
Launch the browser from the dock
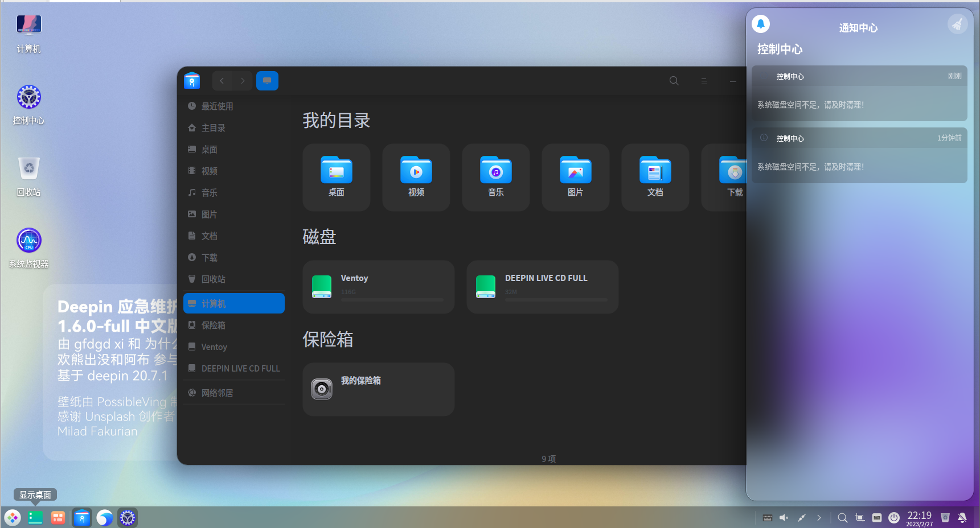coord(105,518)
